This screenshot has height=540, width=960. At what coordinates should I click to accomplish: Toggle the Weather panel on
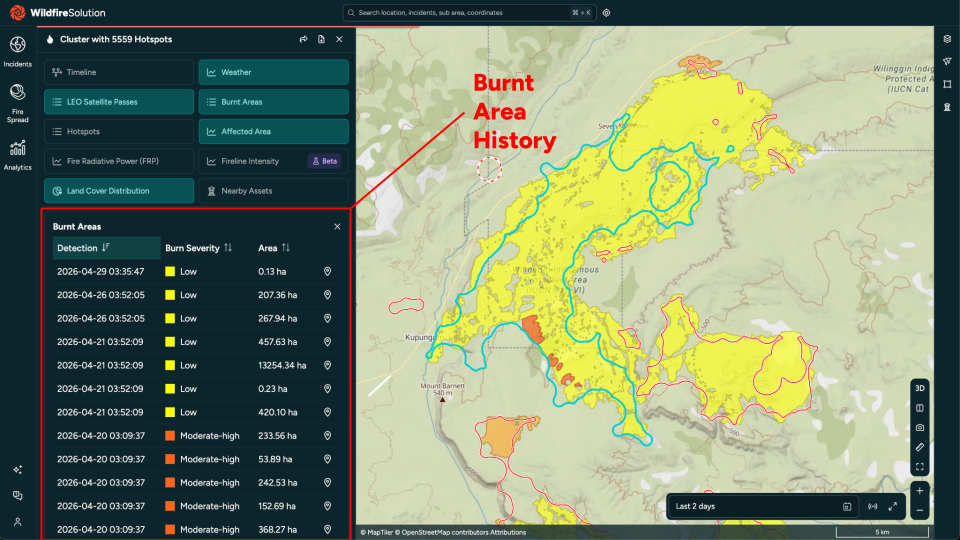[274, 72]
